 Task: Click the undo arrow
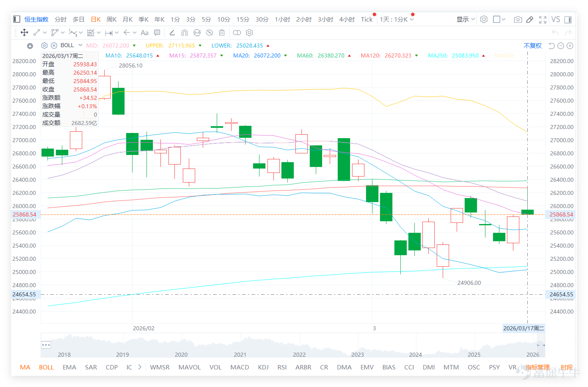click(555, 33)
